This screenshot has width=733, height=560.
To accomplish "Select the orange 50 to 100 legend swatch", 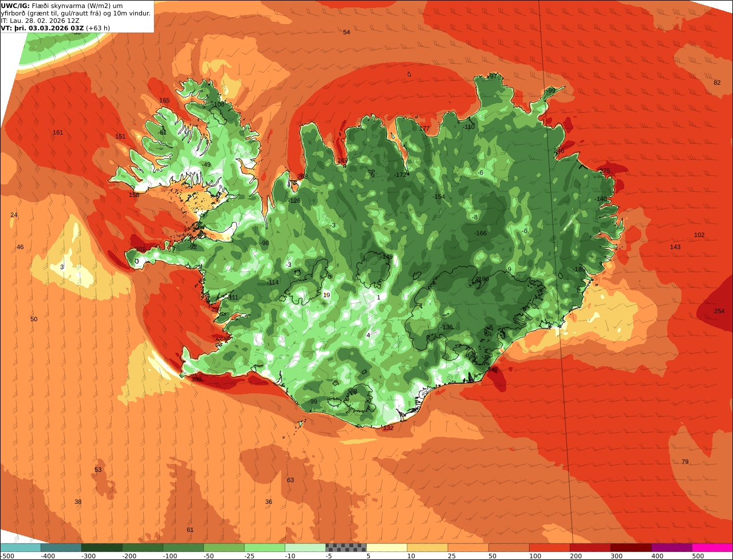I will point(509,548).
